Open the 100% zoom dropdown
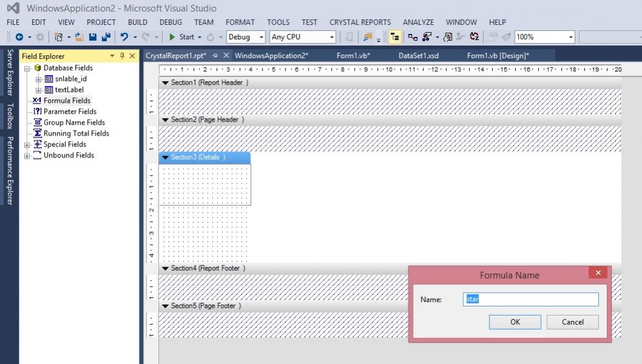 click(x=570, y=37)
